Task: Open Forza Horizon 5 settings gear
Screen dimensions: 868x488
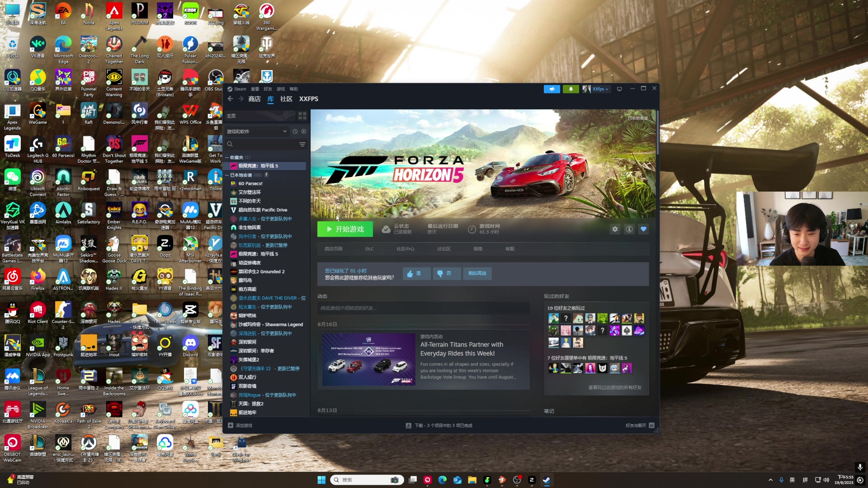Action: coord(615,229)
